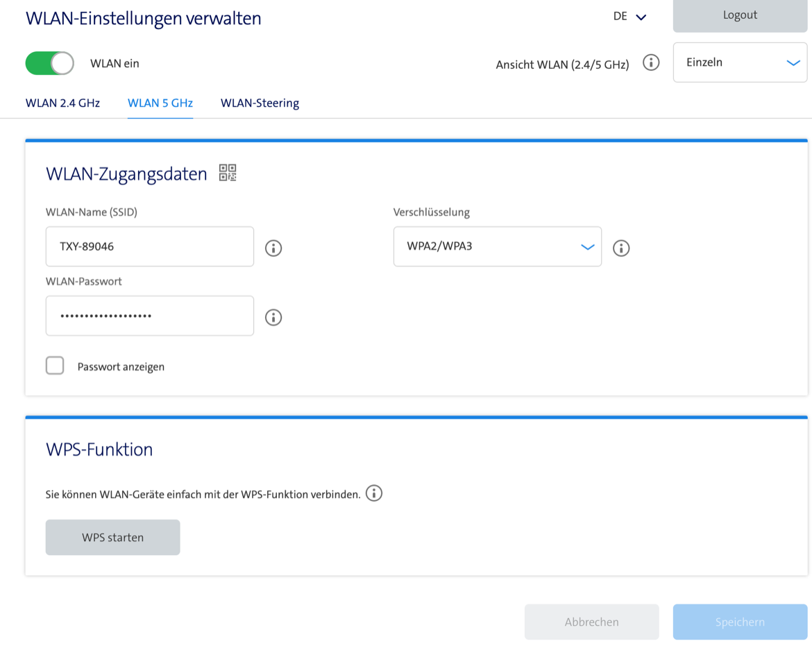Screen dimensions: 812x666
Task: Expand the Einzeln view dropdown
Action: (x=740, y=62)
